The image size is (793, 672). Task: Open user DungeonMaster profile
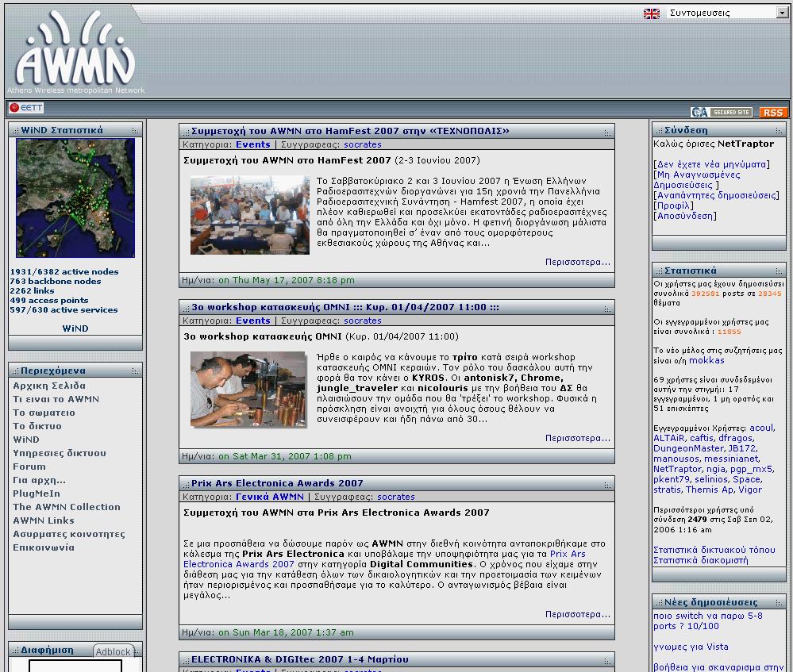(688, 448)
